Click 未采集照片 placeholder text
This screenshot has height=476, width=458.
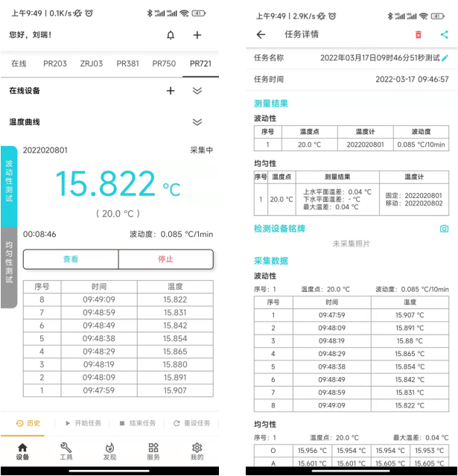[352, 244]
